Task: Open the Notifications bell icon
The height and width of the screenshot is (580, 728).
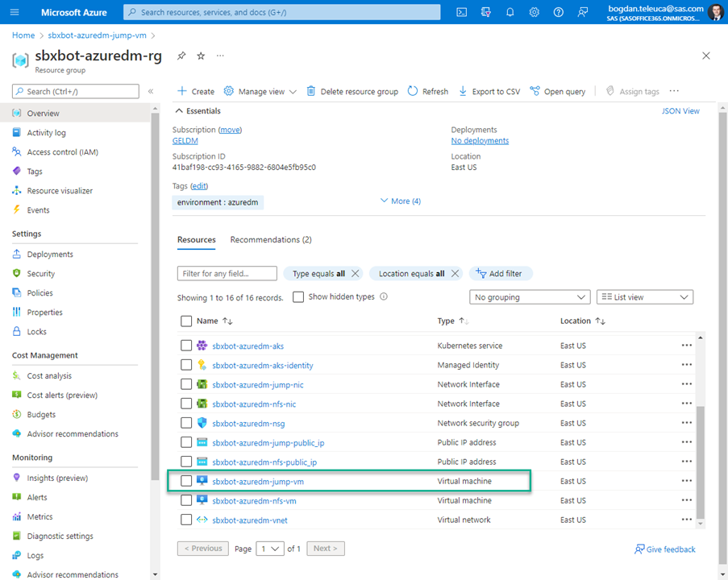Action: tap(510, 12)
